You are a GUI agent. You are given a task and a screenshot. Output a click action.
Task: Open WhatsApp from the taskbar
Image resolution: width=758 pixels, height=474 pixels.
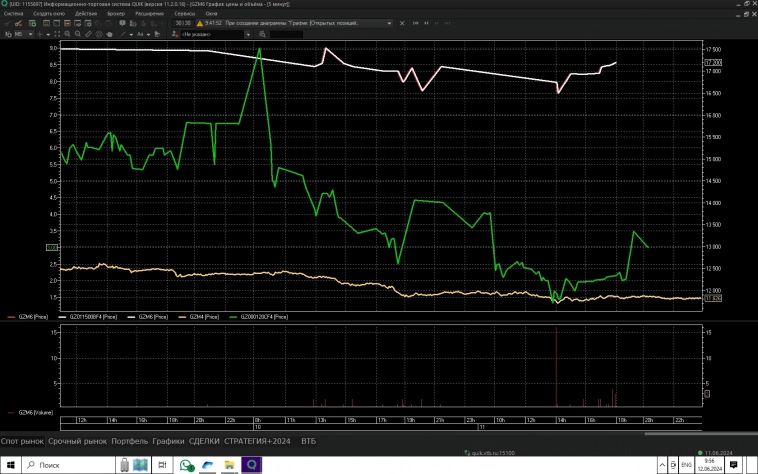[186, 465]
